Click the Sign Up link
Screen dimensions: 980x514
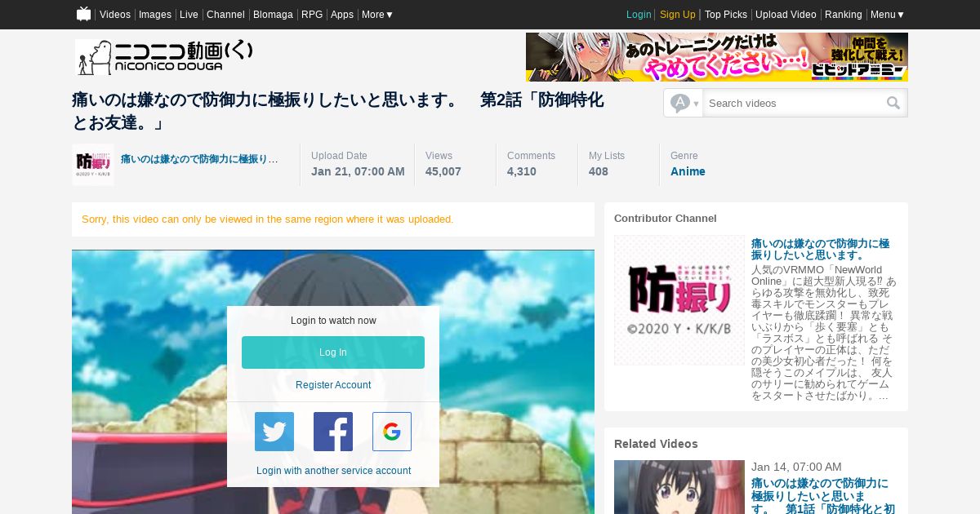[678, 15]
